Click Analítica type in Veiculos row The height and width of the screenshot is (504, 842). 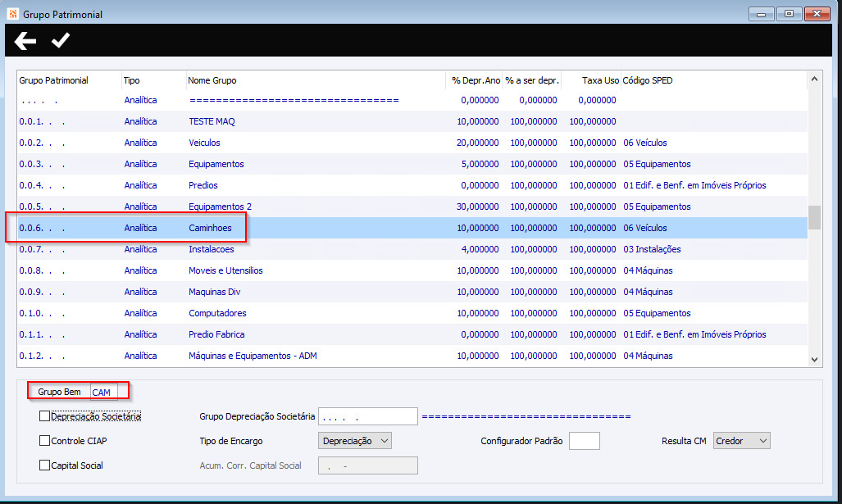click(141, 143)
